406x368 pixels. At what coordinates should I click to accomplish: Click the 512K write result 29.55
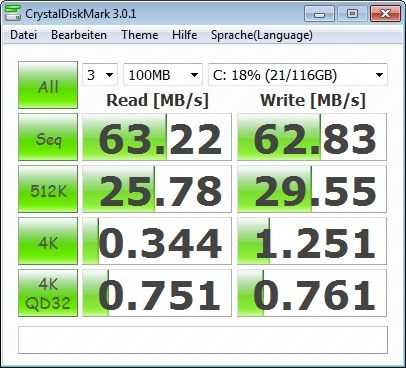312,189
